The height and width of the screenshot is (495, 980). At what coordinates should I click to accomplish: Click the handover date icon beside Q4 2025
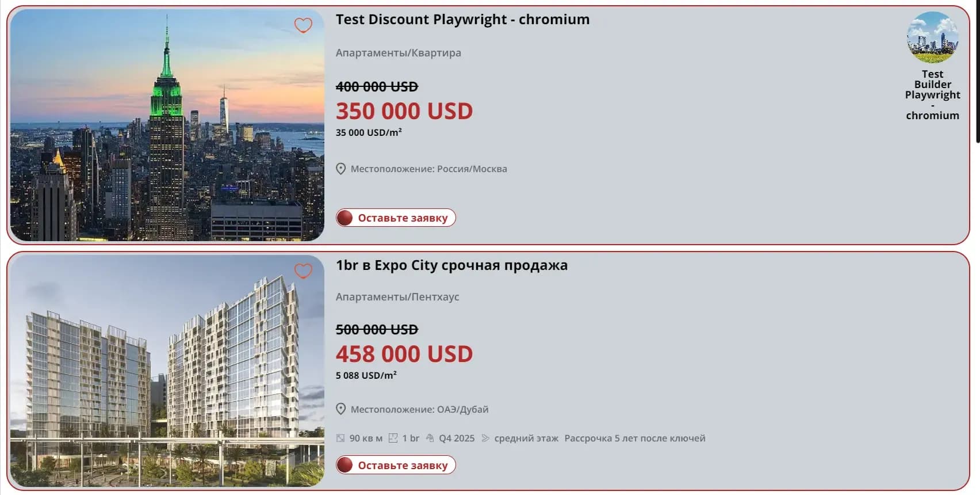[x=429, y=437]
